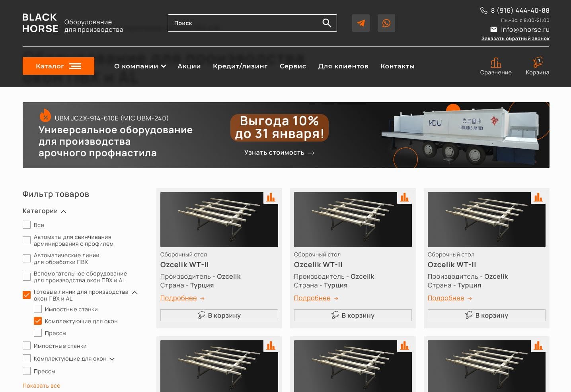
Task: Click Ozcelik WT-II title on first top-row card
Action: coord(185,265)
